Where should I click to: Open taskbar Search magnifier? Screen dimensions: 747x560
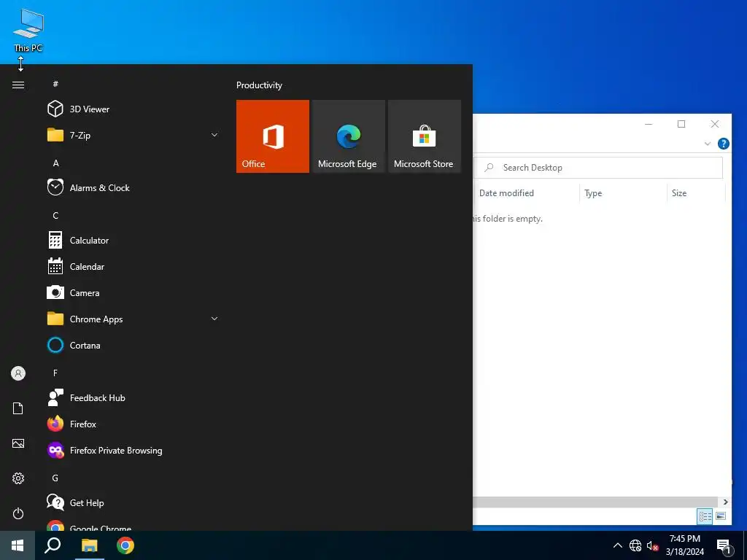53,545
